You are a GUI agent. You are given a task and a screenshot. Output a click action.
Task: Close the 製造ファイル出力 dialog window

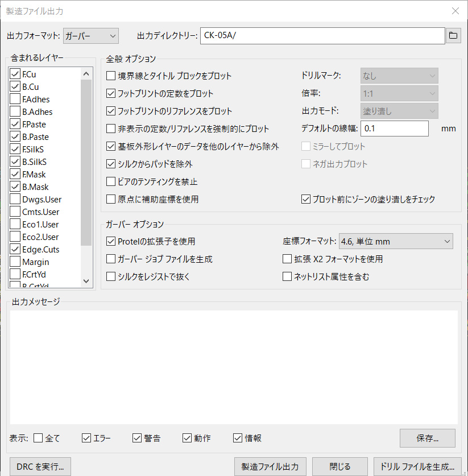tap(455, 11)
